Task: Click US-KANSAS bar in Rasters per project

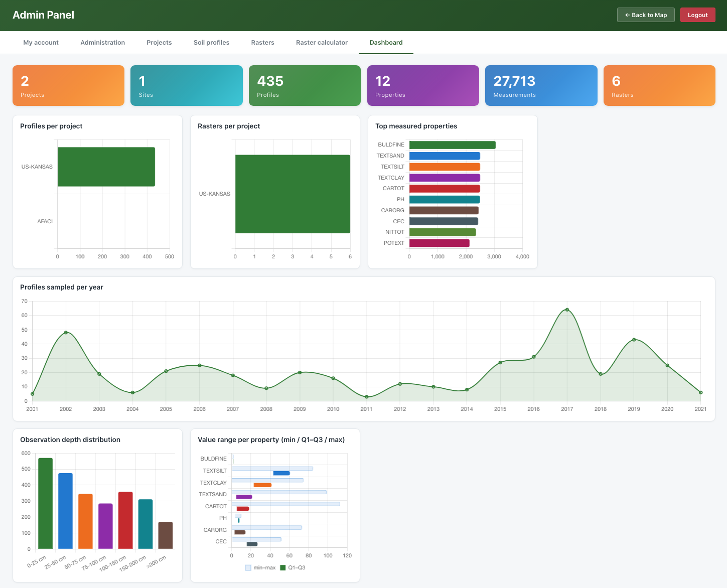Action: tap(293, 194)
